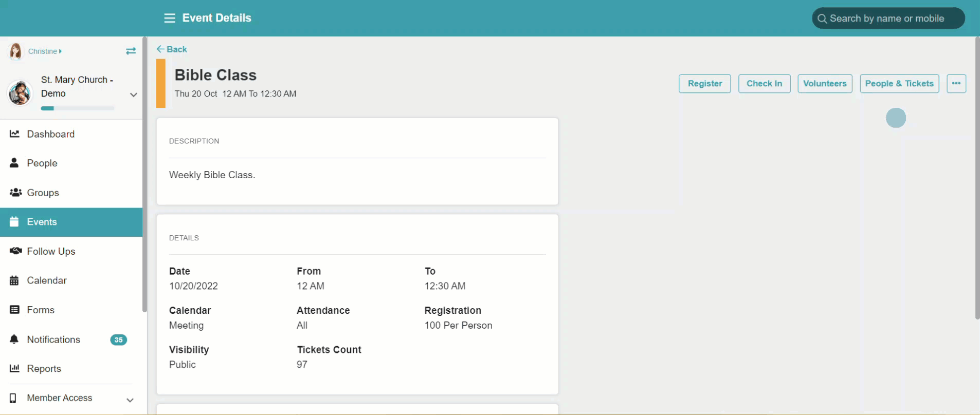
Task: Expand the Member Access chevron
Action: tap(130, 400)
